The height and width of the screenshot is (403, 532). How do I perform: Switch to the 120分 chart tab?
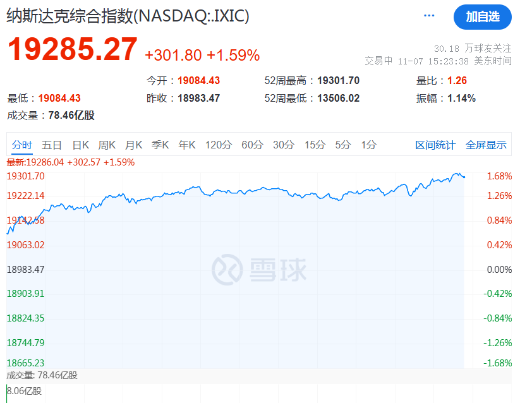tap(219, 145)
